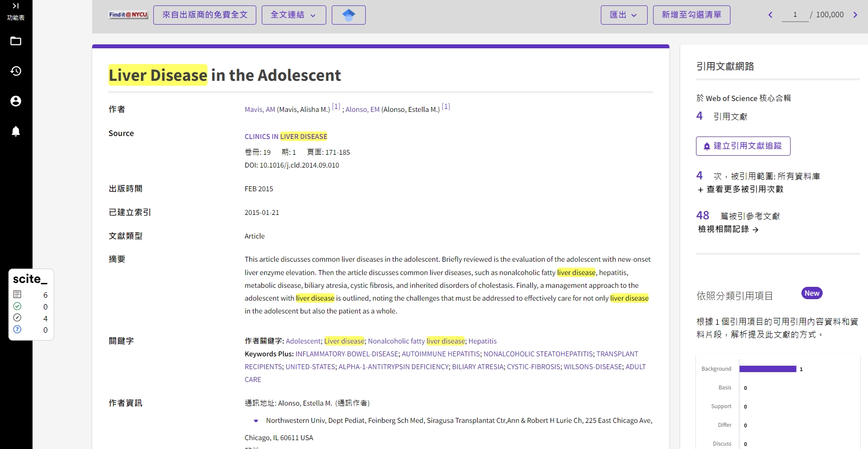Click Keywords Plus INFLAMMATORY-BOWEL-DISEASE
Screen dimensions: 868x449
pos(347,354)
